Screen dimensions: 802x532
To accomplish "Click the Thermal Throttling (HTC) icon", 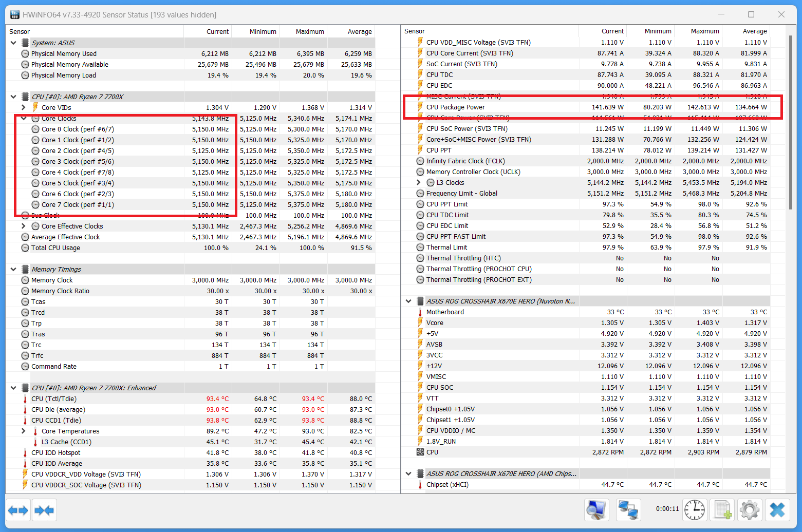I will pos(420,258).
